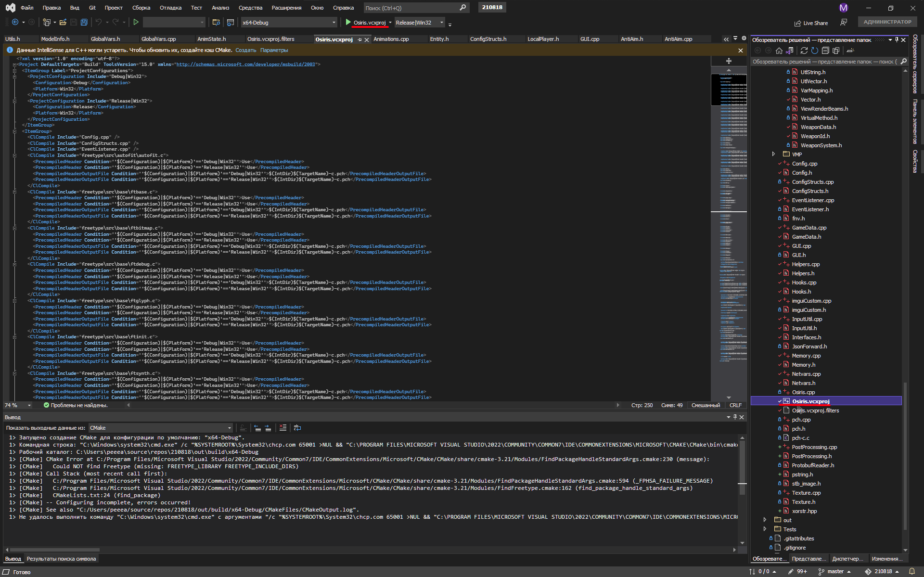
Task: Save all open files
Action: pyautogui.click(x=84, y=22)
